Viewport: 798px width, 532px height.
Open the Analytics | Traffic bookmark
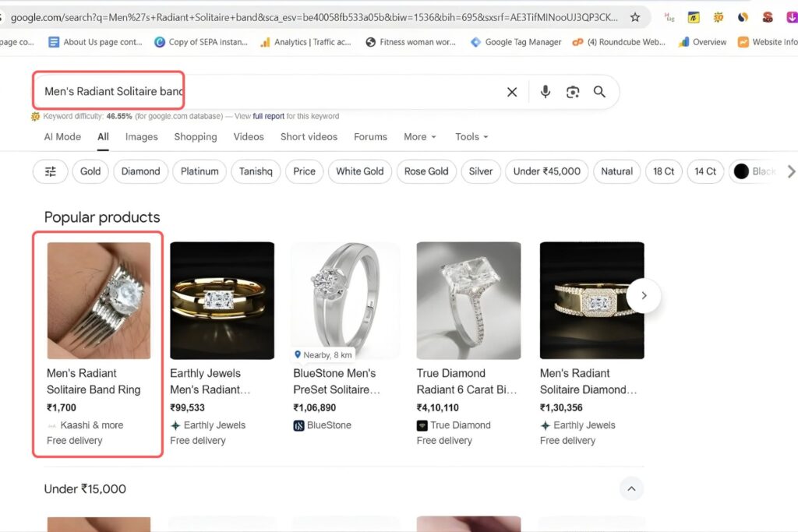(x=305, y=42)
